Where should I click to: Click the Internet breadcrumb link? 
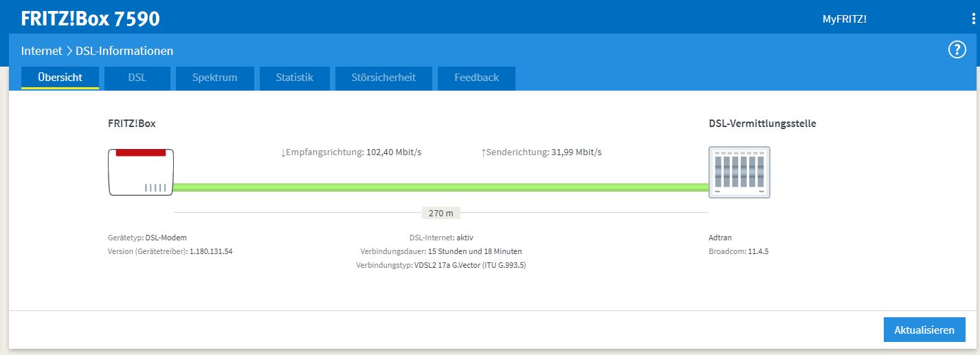(x=41, y=51)
